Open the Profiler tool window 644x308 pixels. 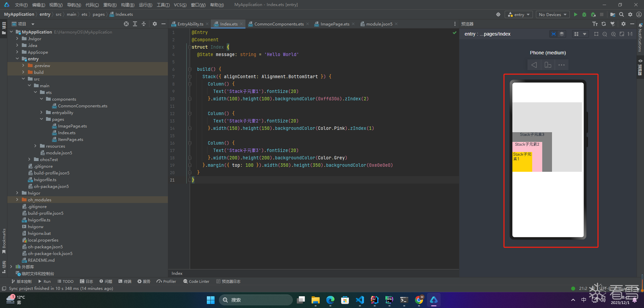(166, 281)
